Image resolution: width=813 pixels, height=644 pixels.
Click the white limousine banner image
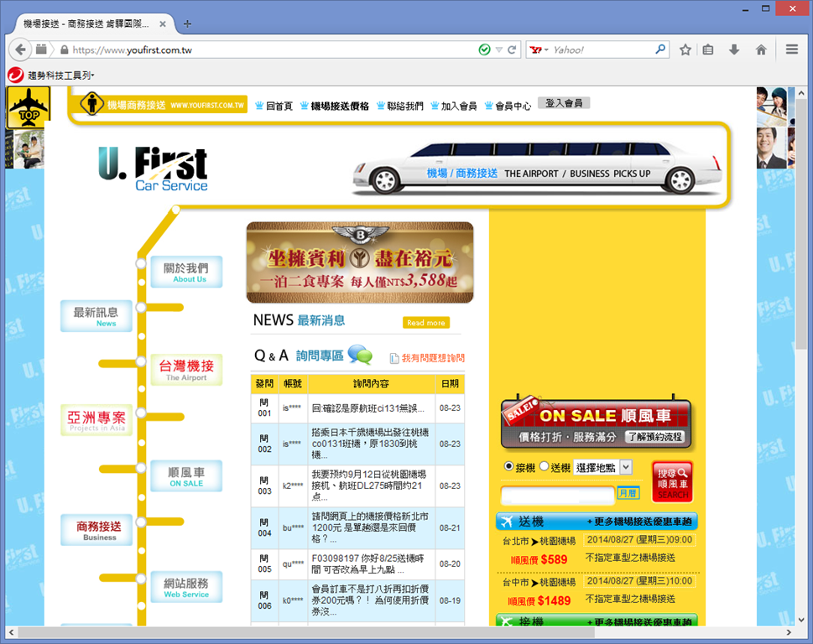[x=537, y=167]
